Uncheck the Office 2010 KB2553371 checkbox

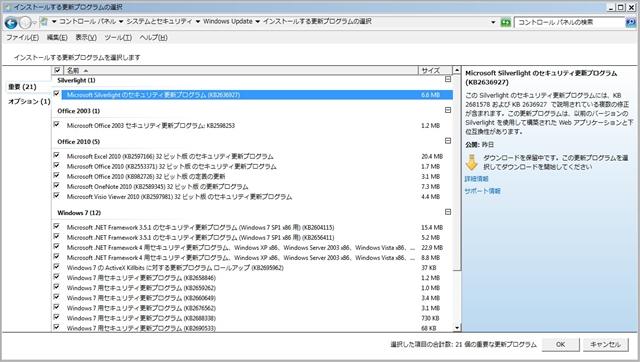57,166
